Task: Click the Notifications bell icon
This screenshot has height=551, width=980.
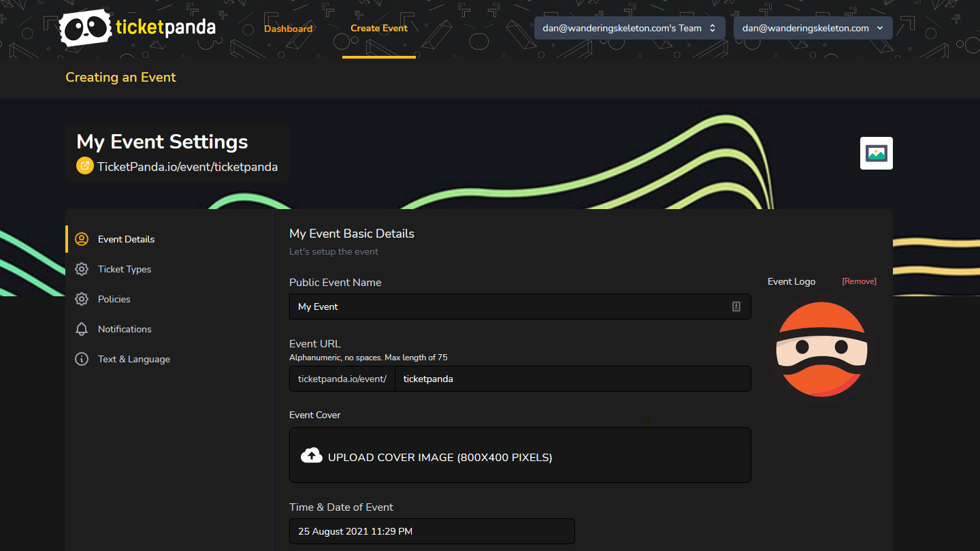Action: click(x=82, y=329)
